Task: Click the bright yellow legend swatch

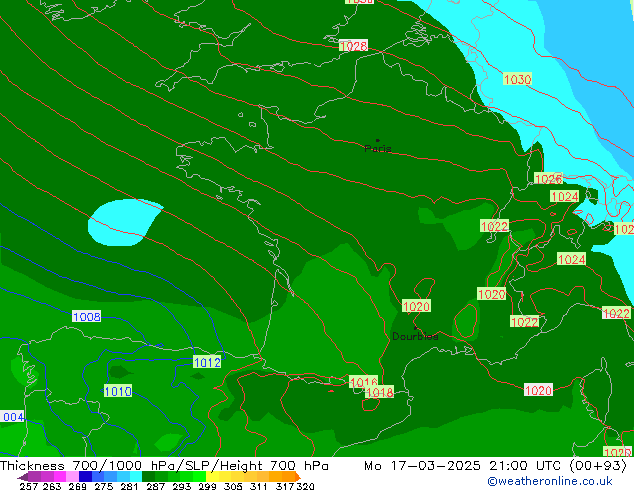Action: [212, 477]
